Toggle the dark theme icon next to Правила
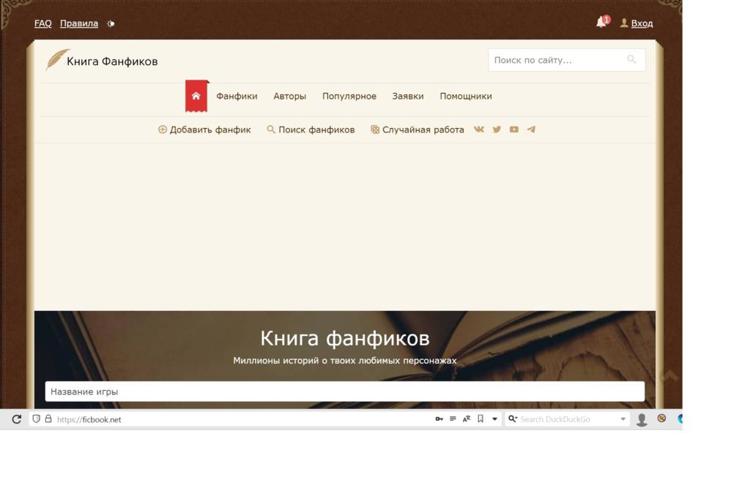The width and height of the screenshot is (750, 480). click(111, 23)
